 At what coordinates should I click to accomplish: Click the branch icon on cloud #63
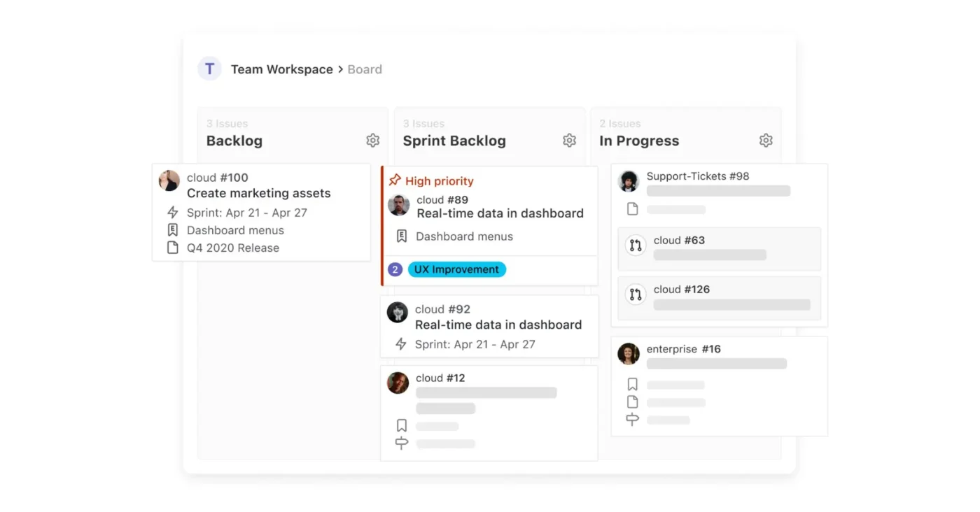click(635, 246)
